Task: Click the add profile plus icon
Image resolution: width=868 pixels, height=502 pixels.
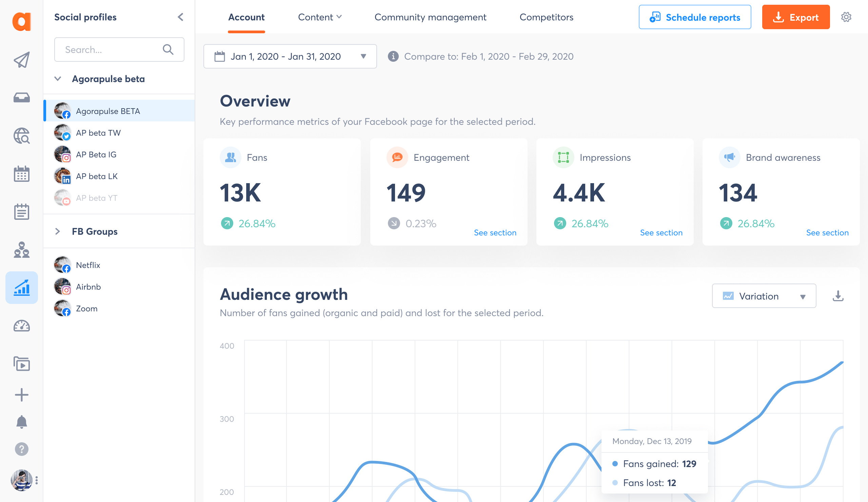Action: coord(21,395)
